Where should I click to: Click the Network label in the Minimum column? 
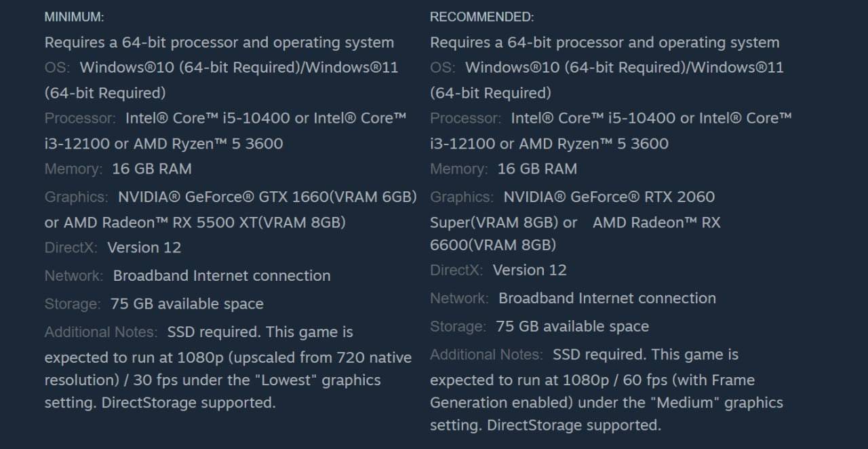pos(74,276)
